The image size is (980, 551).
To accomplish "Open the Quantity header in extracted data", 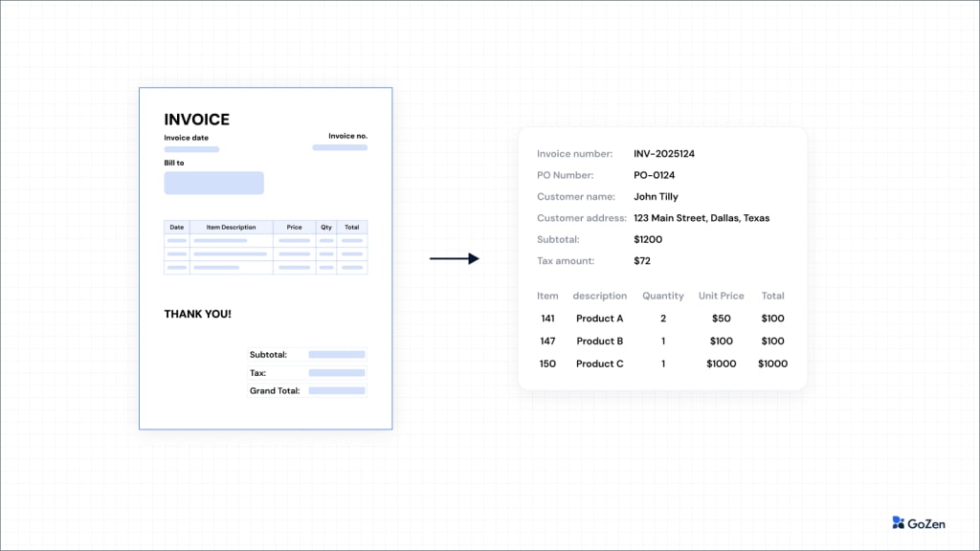I will (x=663, y=296).
